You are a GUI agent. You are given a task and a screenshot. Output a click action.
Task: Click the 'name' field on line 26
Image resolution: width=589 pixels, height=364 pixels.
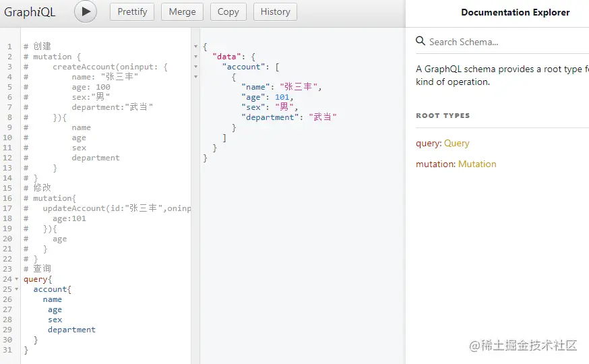tap(52, 299)
